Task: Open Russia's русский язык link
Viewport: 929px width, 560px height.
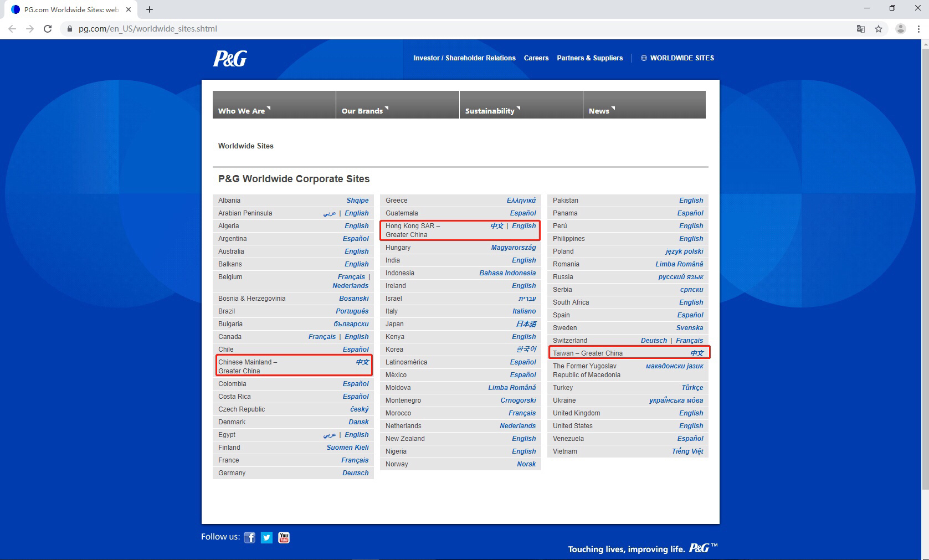Action: tap(681, 277)
